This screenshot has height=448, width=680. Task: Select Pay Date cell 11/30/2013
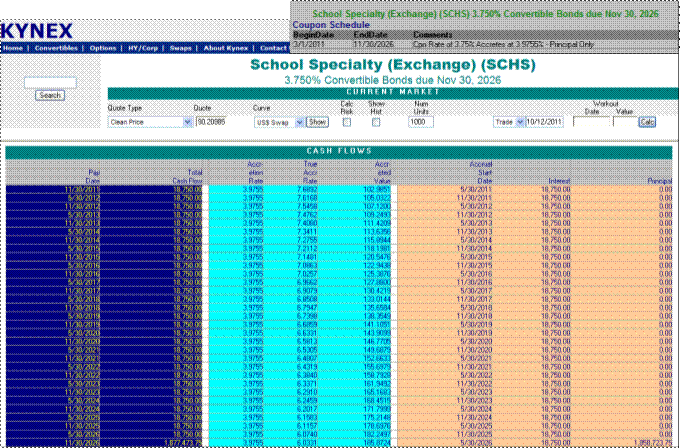(82, 223)
